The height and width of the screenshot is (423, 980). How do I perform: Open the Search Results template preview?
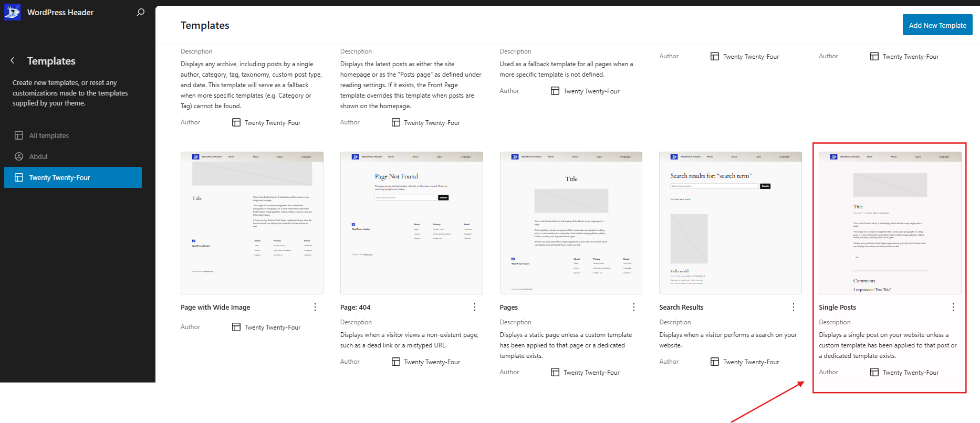click(x=730, y=223)
